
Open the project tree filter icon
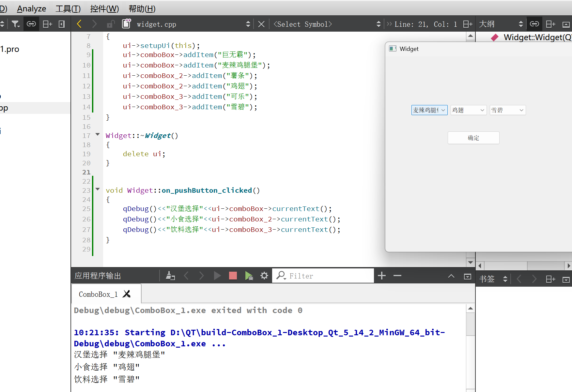(x=15, y=24)
